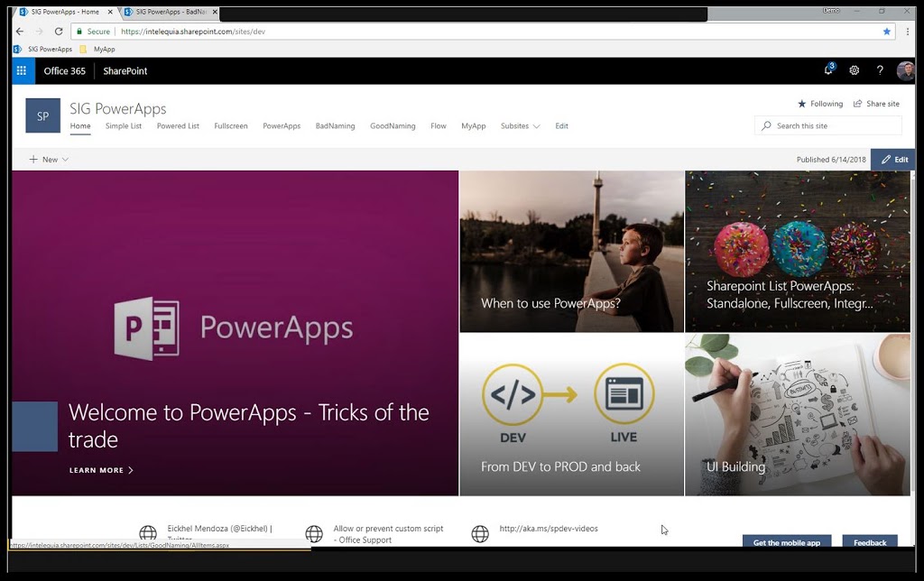
Task: Open the Chrome three-dot menu
Action: [x=908, y=32]
